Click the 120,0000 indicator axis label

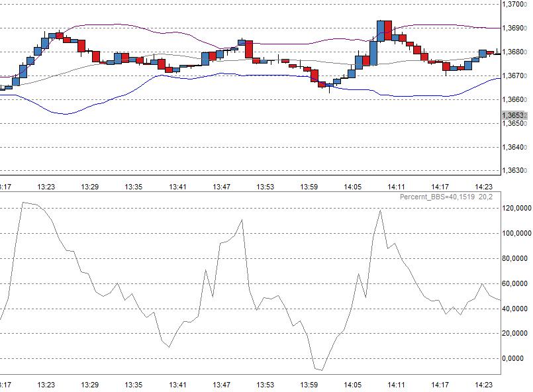click(516, 208)
